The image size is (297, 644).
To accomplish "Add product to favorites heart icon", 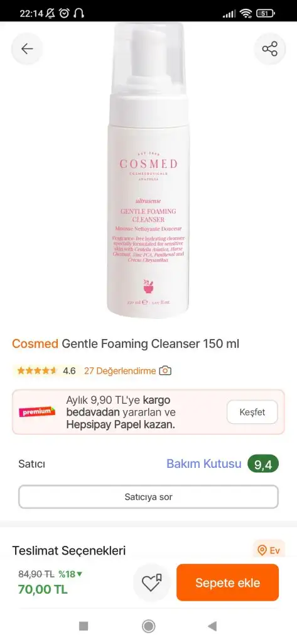I will tap(152, 582).
